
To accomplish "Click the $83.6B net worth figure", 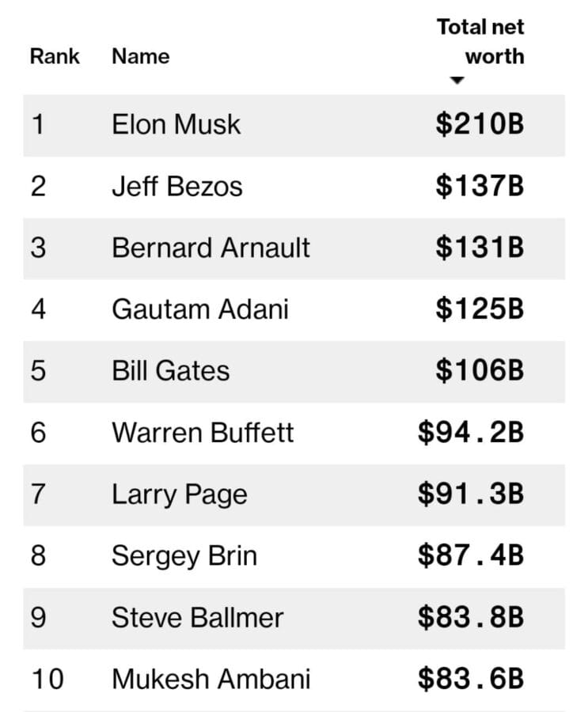I will 471,680.
